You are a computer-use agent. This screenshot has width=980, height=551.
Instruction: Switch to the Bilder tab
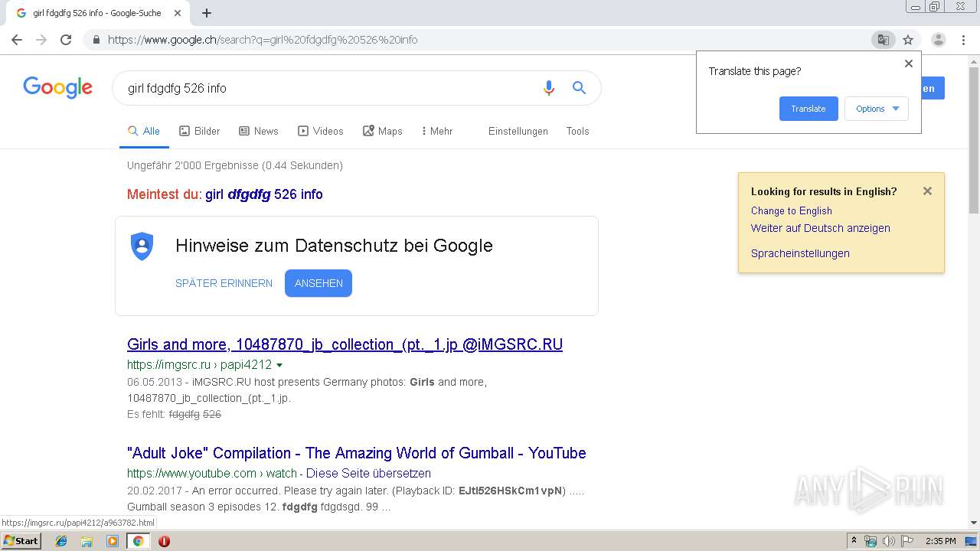(200, 131)
